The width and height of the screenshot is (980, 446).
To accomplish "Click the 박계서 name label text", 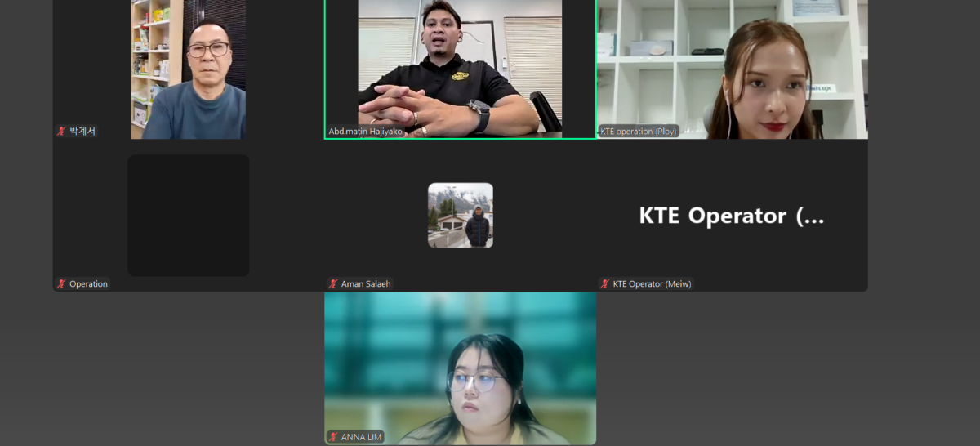I will (82, 132).
